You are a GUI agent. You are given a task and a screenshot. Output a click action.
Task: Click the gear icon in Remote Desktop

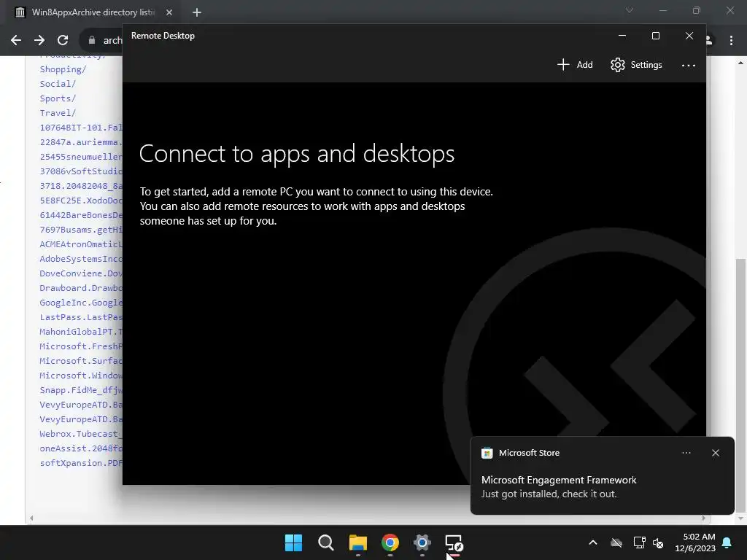coord(617,65)
